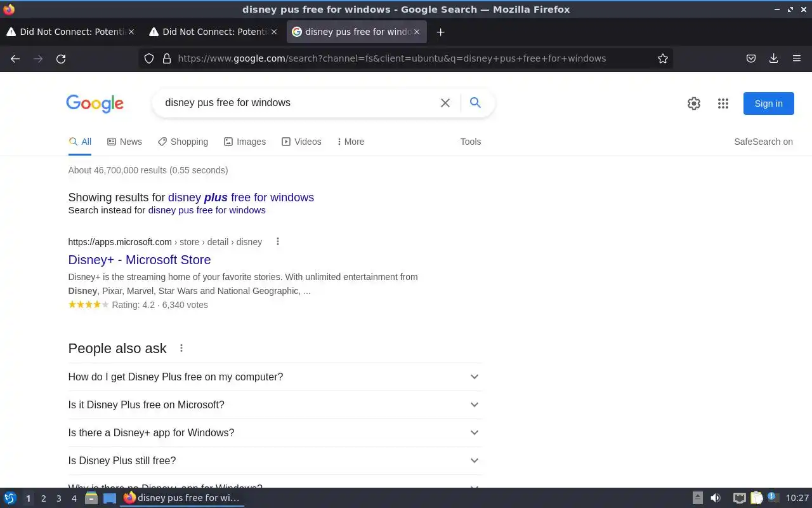Screen dimensions: 812x508
Task: Open the Tools search options
Action: [471, 142]
